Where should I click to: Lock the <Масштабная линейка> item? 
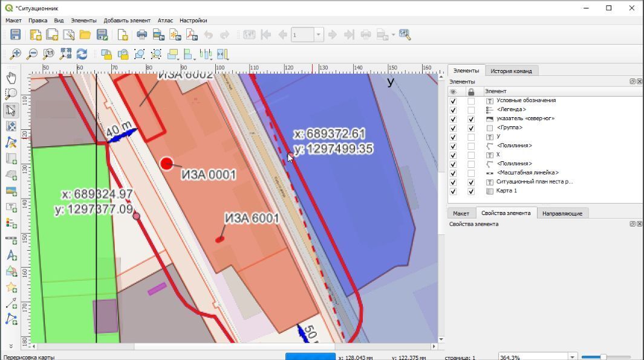471,173
